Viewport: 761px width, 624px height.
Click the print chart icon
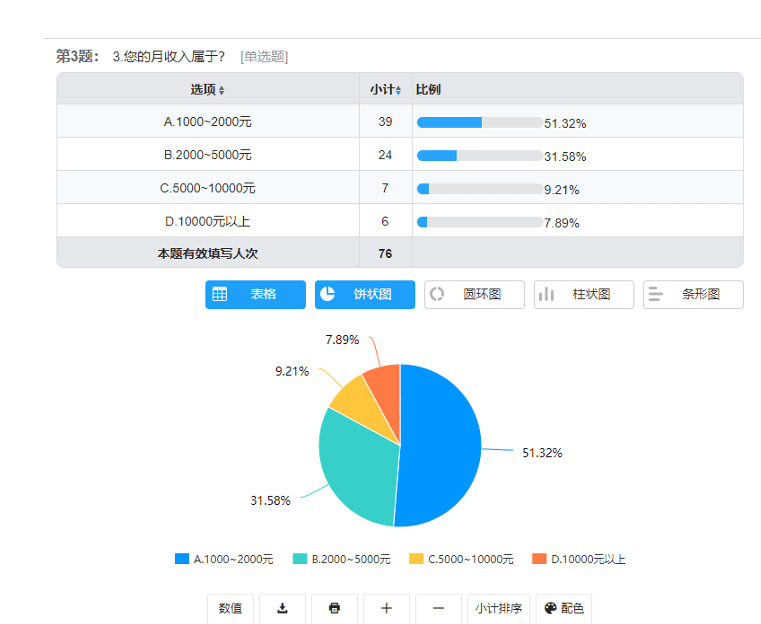coord(334,608)
